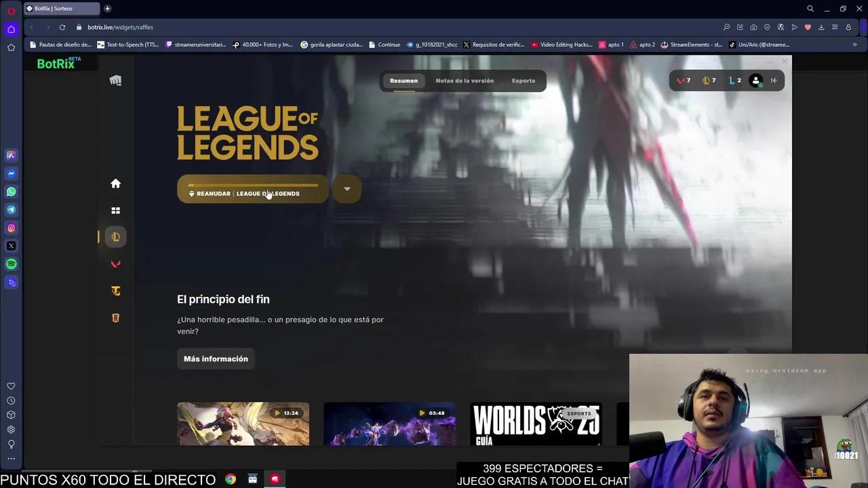The image size is (868, 488).
Task: Show more bookmarks chevron
Action: (x=854, y=45)
